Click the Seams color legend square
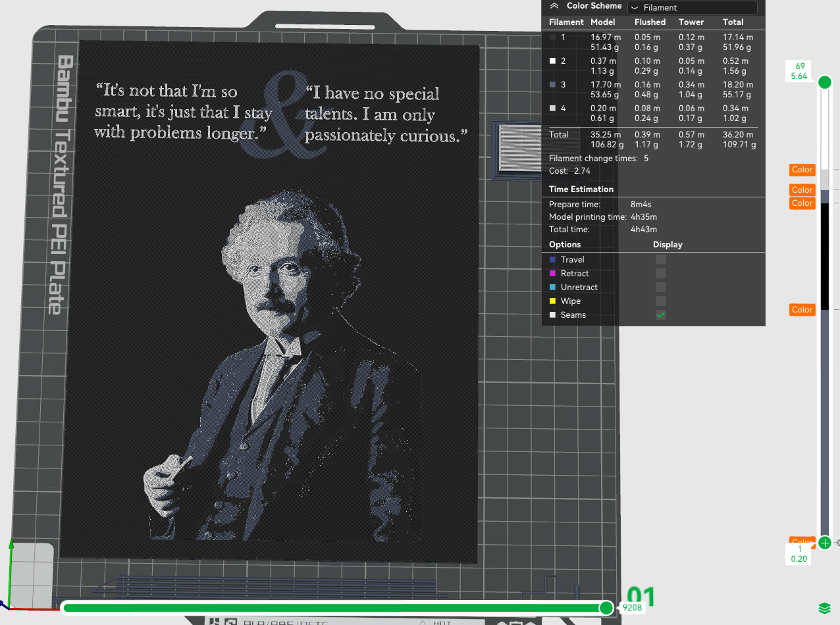Image resolution: width=840 pixels, height=625 pixels. (x=552, y=315)
